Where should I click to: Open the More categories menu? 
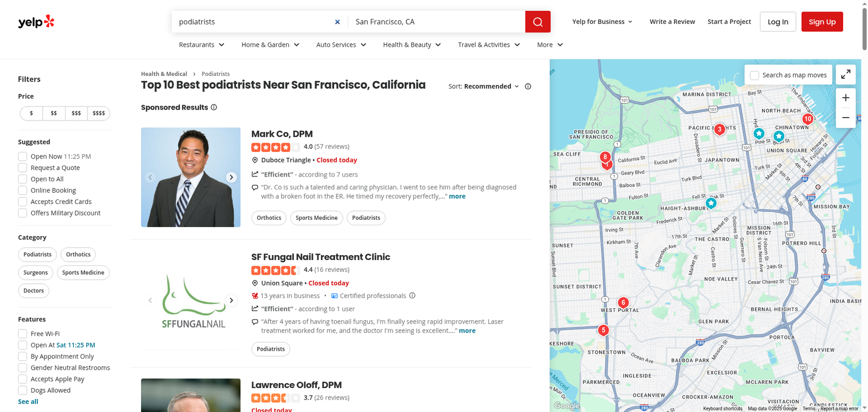pyautogui.click(x=550, y=45)
